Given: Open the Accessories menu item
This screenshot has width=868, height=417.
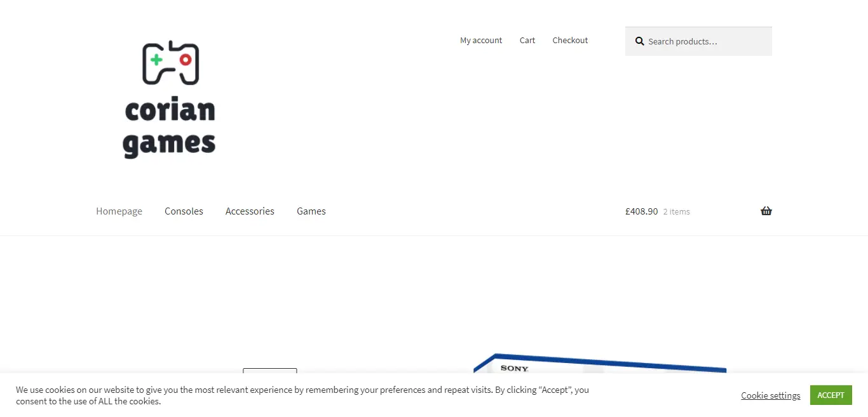Looking at the screenshot, I should tap(250, 211).
